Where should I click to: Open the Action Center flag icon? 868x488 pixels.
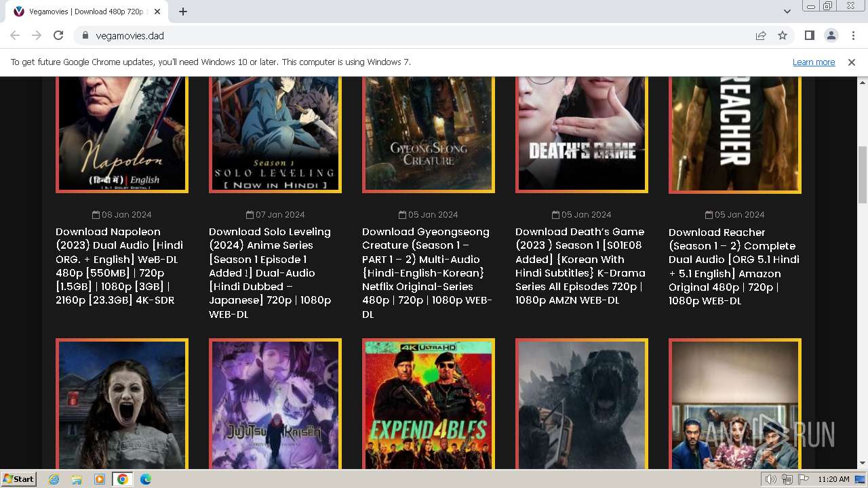tap(802, 479)
